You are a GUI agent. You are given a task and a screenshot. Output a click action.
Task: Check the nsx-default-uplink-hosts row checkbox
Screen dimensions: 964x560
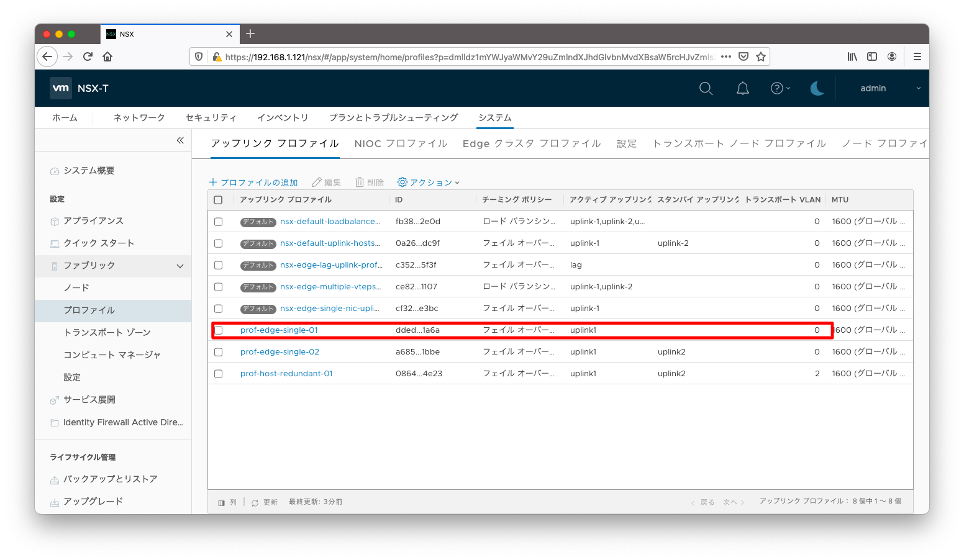tap(218, 243)
